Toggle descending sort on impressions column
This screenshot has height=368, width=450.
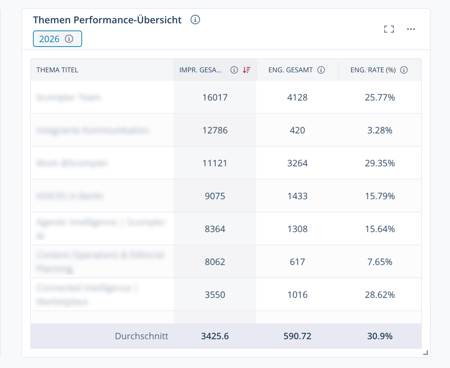click(x=247, y=70)
